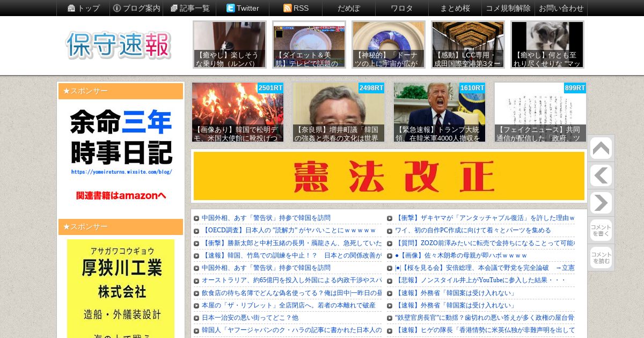Open the まとめ桜 navigation link
Screen dimensions: 644x338
click(455, 8)
